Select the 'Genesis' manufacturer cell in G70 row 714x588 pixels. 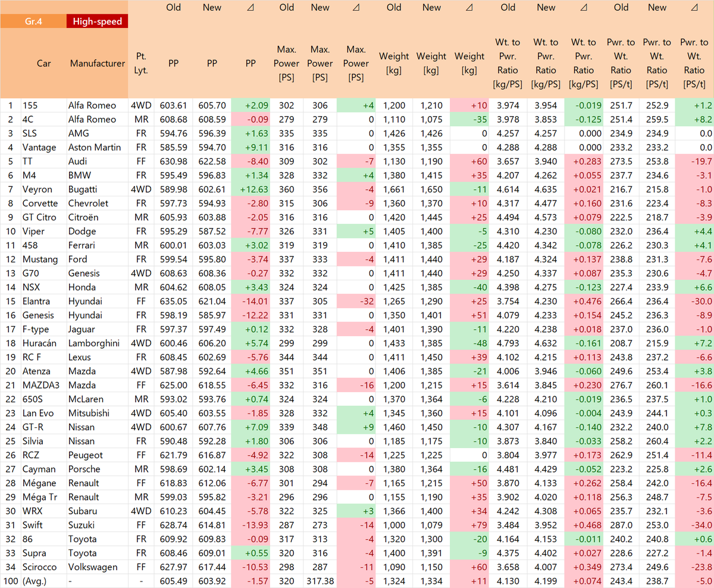pyautogui.click(x=98, y=273)
